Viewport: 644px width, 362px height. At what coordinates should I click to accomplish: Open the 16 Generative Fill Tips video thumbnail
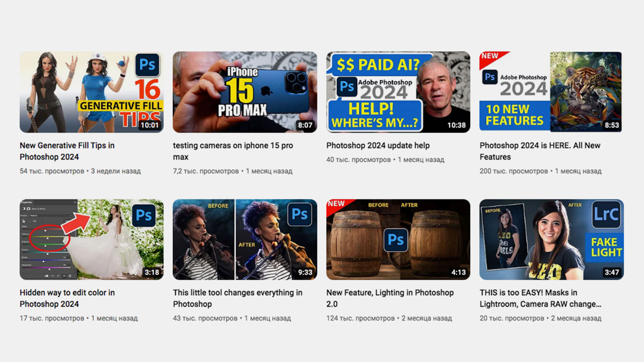92,92
